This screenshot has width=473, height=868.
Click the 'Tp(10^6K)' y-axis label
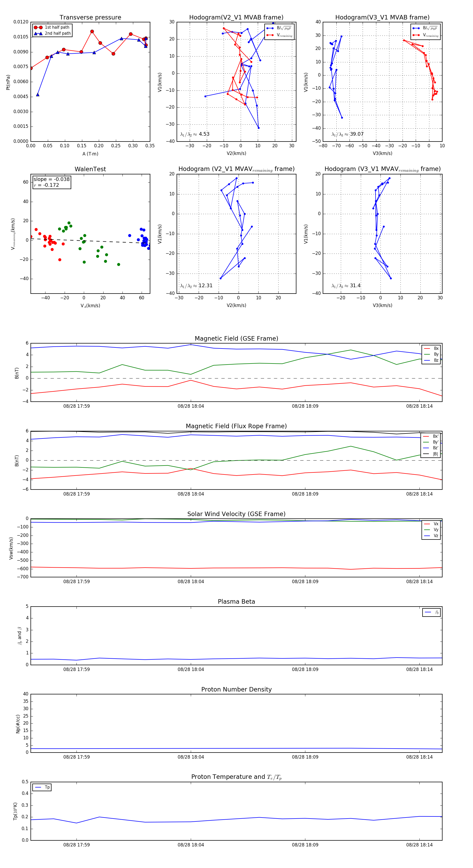pos(15,811)
